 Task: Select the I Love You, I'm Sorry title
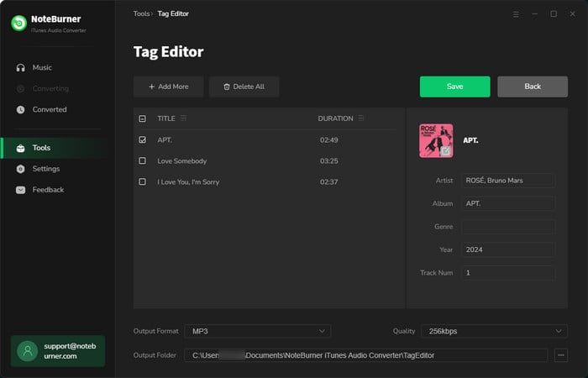(x=188, y=182)
